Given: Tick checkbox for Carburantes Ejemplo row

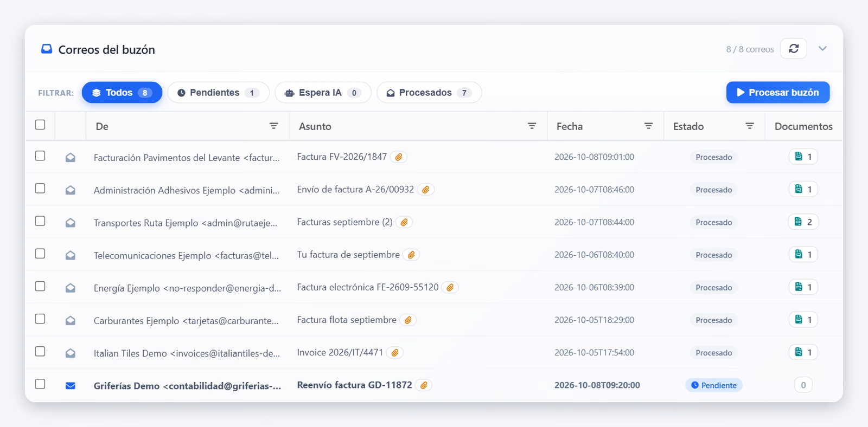Looking at the screenshot, I should click(40, 319).
